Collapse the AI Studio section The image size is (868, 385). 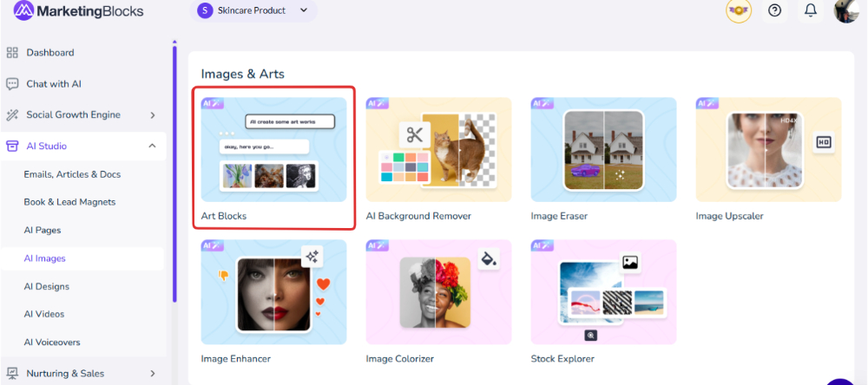tap(152, 147)
